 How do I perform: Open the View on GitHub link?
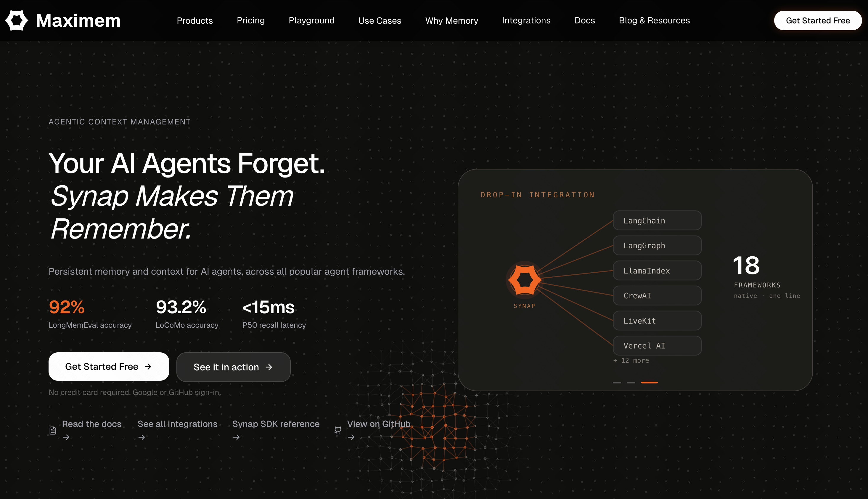click(379, 424)
